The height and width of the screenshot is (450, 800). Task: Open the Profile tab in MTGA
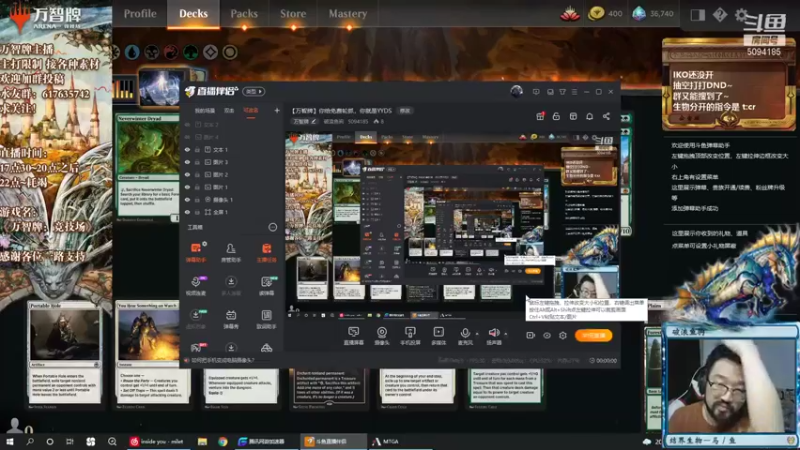(140, 14)
